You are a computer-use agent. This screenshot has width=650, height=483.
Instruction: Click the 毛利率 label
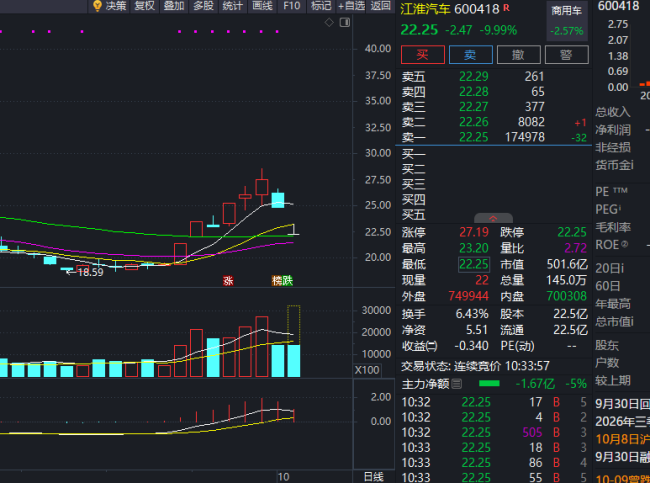(613, 227)
